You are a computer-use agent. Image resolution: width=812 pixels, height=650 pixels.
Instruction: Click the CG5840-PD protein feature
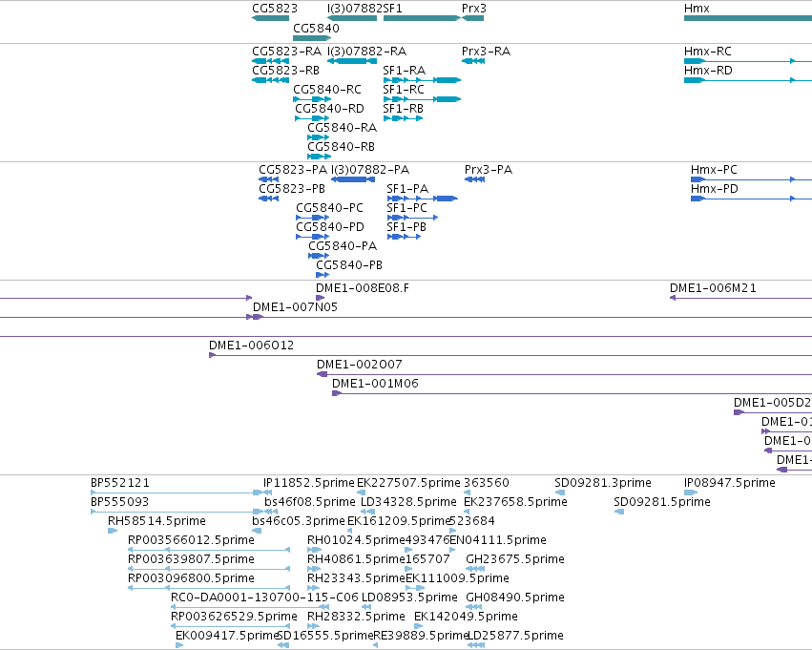coord(312,237)
